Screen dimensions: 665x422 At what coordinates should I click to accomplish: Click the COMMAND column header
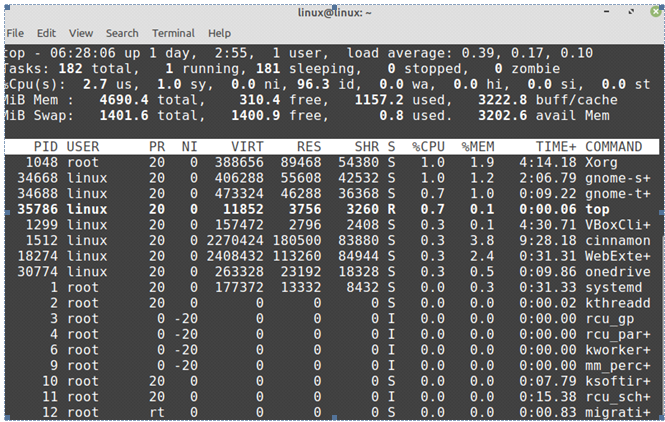614,147
